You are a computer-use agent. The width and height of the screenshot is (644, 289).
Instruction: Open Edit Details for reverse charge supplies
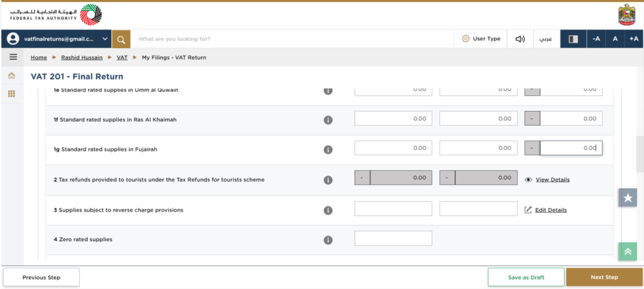click(x=546, y=210)
